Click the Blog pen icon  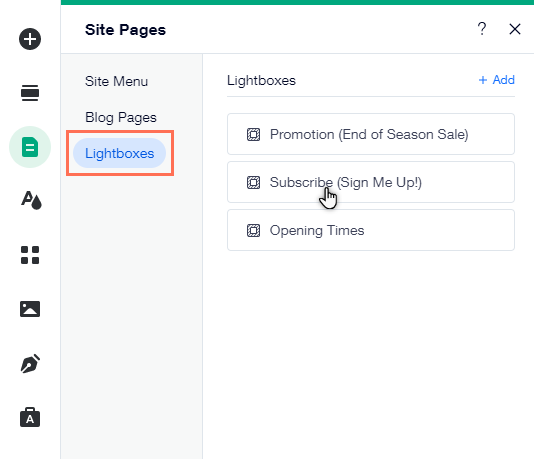click(30, 364)
